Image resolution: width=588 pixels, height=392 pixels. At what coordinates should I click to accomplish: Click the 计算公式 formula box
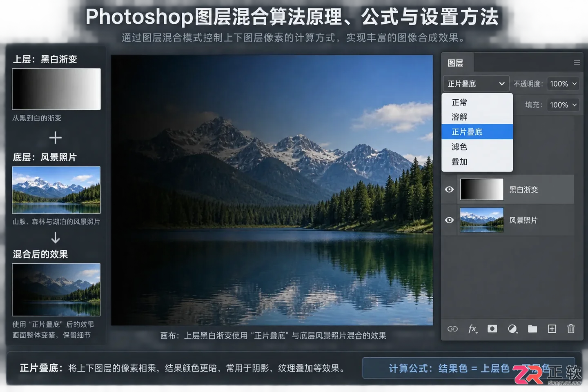469,368
